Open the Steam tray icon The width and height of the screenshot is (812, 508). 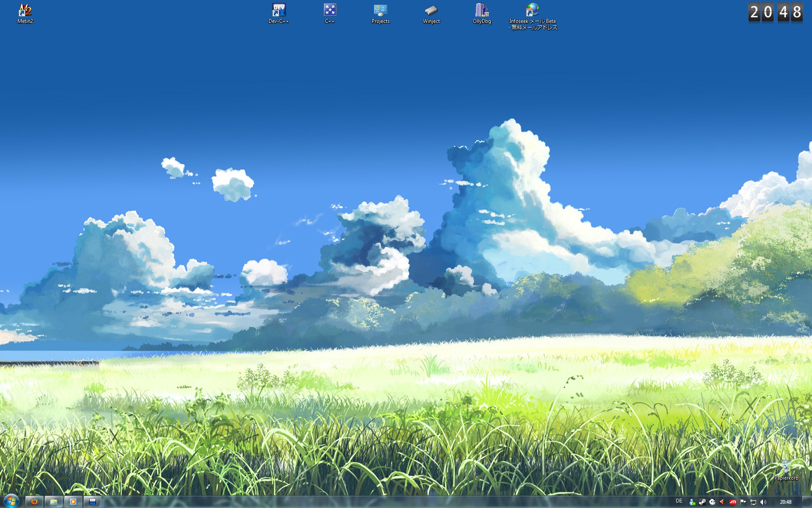click(702, 502)
